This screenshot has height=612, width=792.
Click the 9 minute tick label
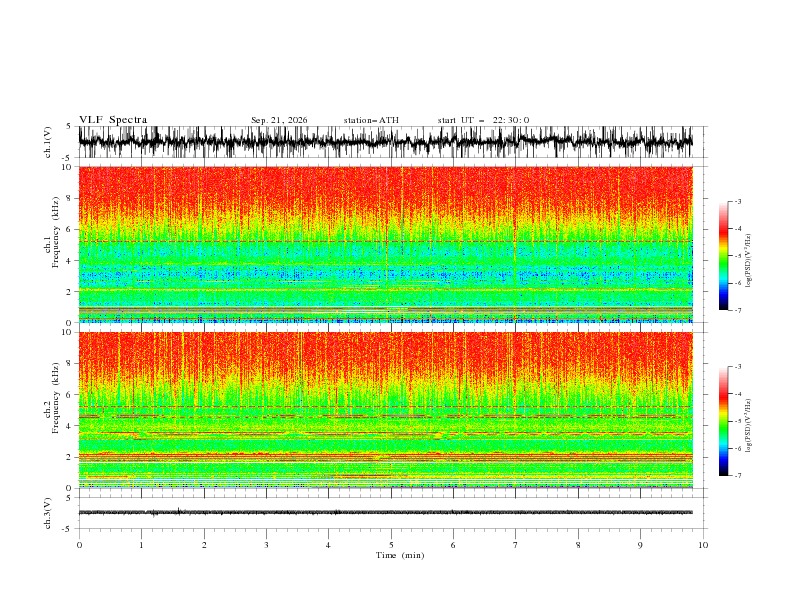(x=640, y=545)
